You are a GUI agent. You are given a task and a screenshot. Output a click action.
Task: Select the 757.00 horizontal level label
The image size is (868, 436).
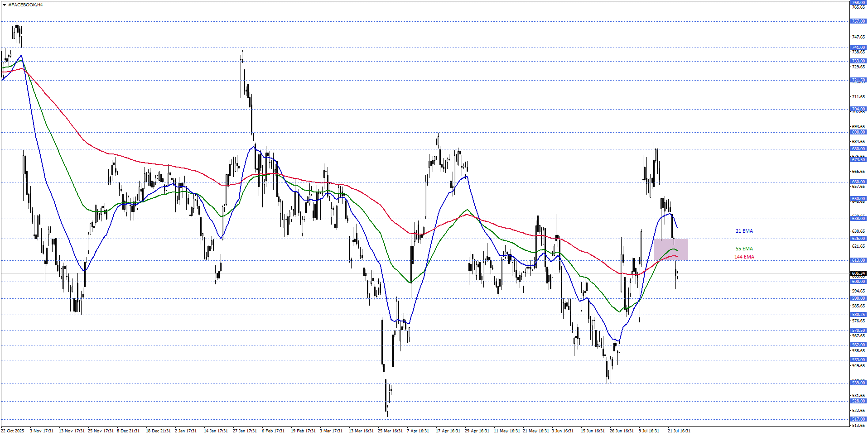click(x=858, y=21)
